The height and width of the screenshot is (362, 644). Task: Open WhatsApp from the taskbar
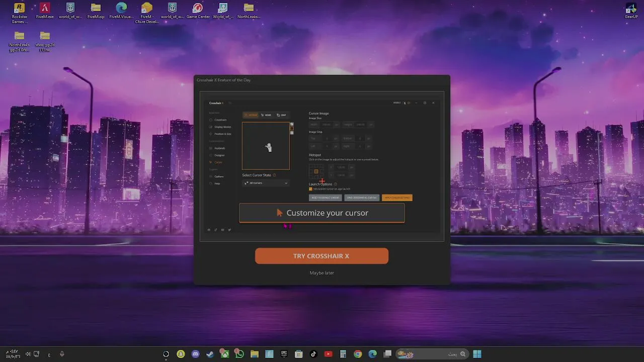click(x=239, y=354)
